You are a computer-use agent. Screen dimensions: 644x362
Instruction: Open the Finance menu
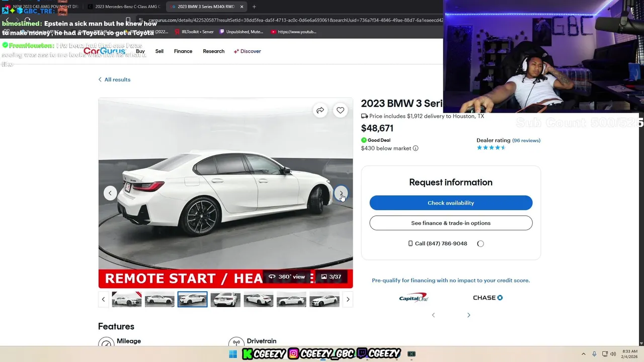coord(183,51)
